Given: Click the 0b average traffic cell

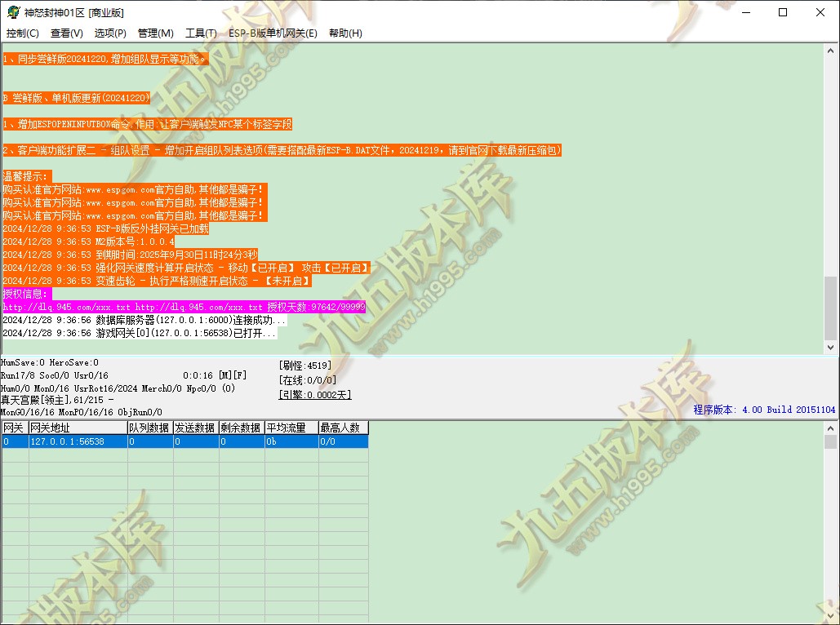Looking at the screenshot, I should pyautogui.click(x=291, y=441).
